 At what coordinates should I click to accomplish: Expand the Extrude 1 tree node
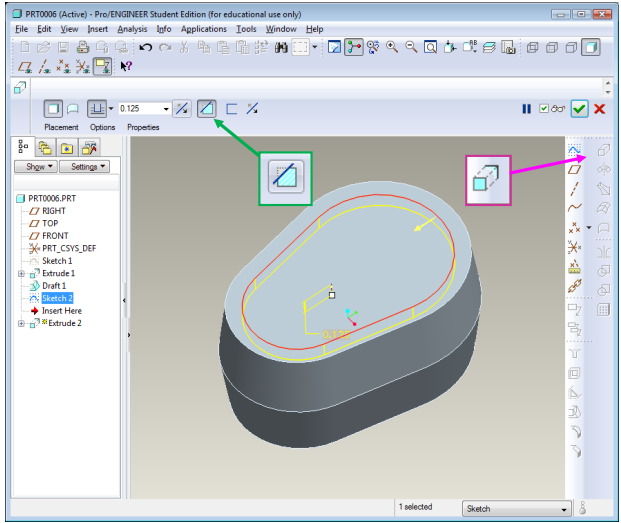click(x=22, y=273)
